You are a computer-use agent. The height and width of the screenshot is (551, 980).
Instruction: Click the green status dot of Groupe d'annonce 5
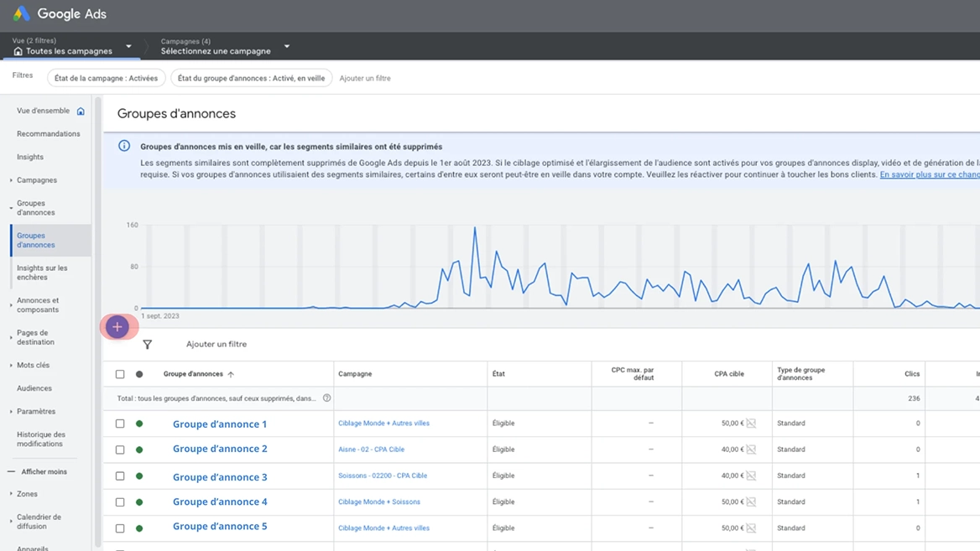[x=139, y=528]
